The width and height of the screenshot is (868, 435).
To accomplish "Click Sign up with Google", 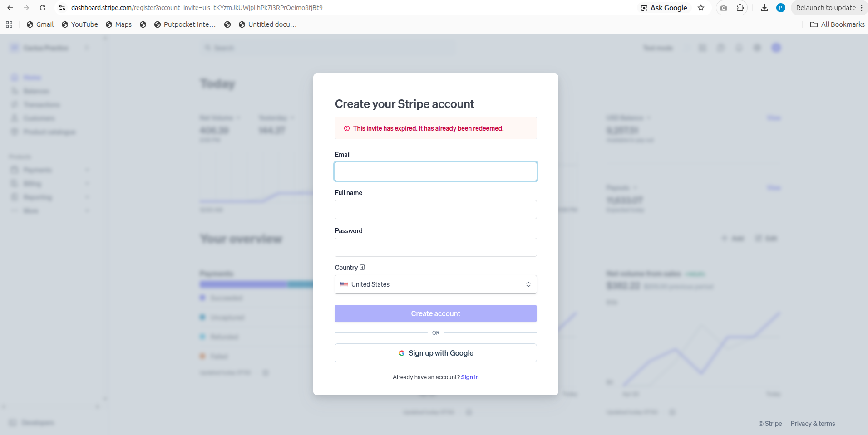I will (x=436, y=353).
